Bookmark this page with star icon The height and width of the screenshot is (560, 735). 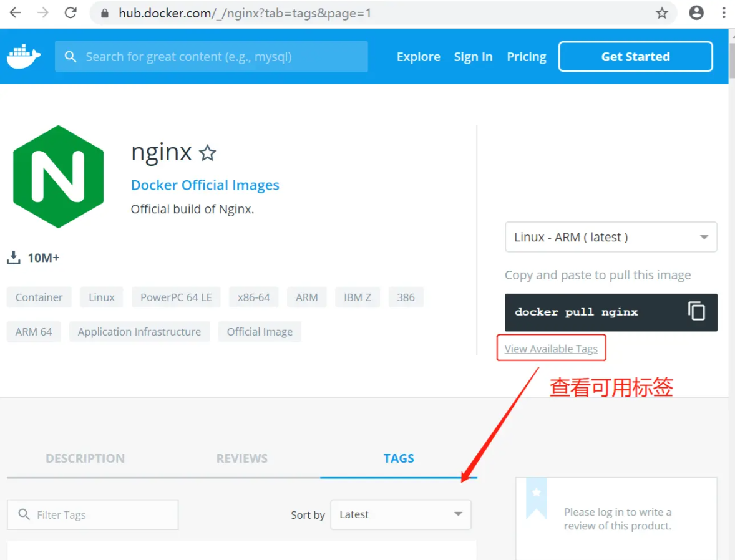click(x=662, y=13)
